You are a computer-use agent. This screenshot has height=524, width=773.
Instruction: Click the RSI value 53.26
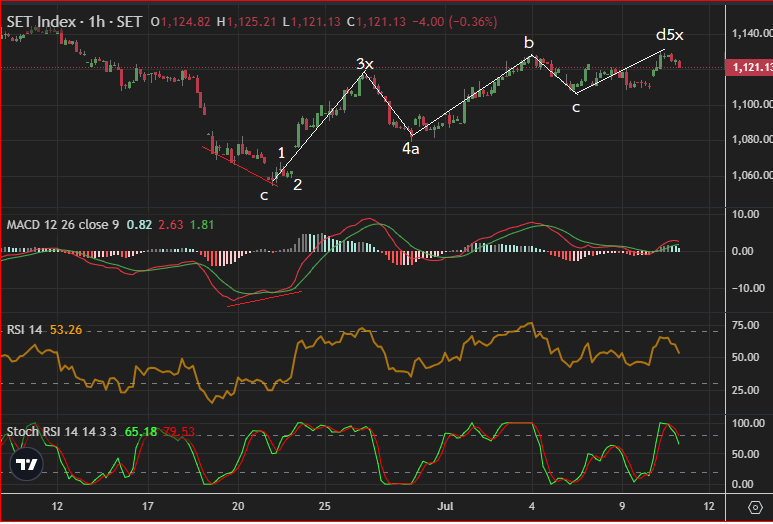66,330
